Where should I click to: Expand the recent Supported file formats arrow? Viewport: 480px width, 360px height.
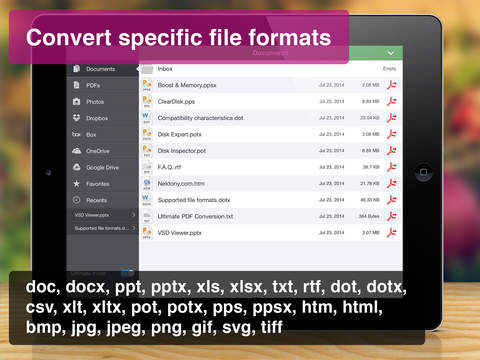coord(133,228)
